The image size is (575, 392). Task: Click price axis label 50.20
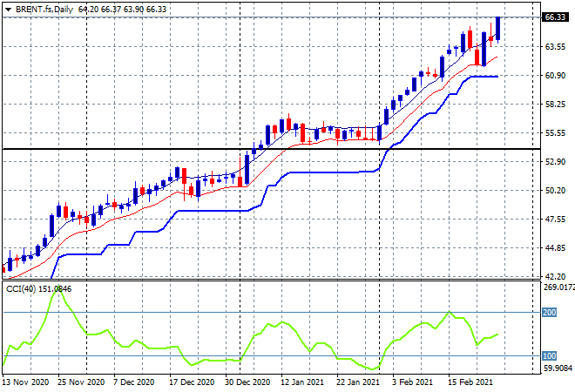pyautogui.click(x=555, y=191)
